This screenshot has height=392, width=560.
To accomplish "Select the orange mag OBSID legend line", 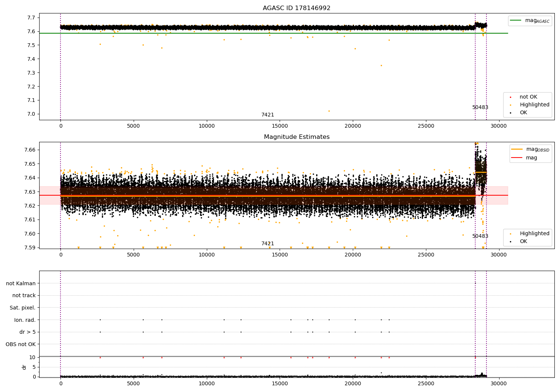I will click(x=517, y=149).
